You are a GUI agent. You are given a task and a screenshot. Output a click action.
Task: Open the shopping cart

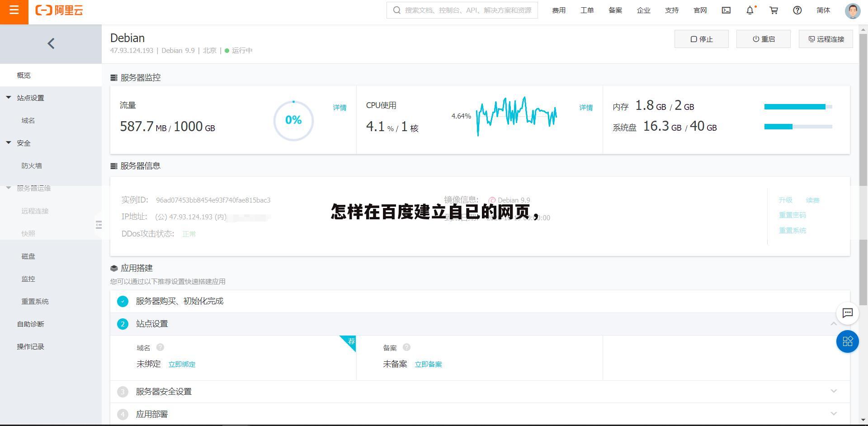[774, 10]
